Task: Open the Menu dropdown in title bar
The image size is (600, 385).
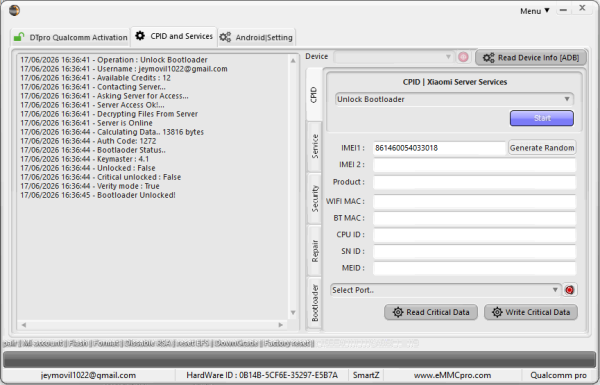Action: (535, 11)
